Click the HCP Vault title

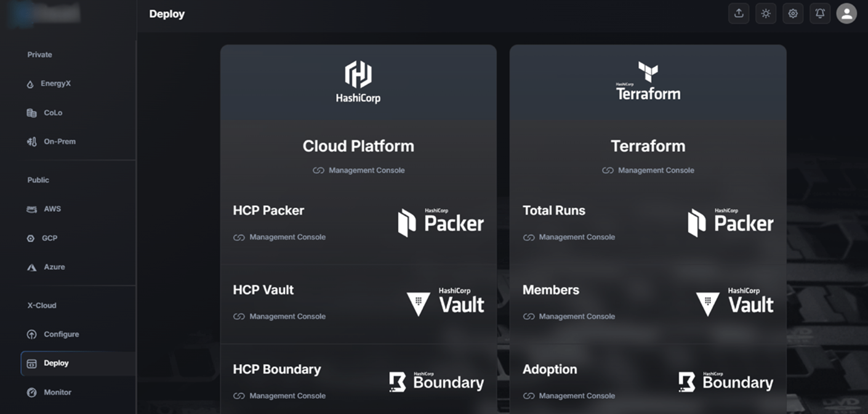pos(263,290)
